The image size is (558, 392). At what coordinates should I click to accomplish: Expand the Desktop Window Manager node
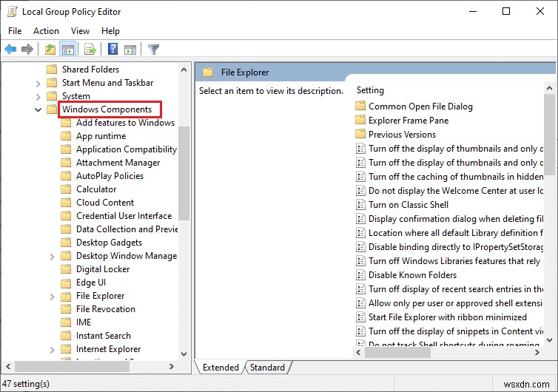[x=53, y=257]
